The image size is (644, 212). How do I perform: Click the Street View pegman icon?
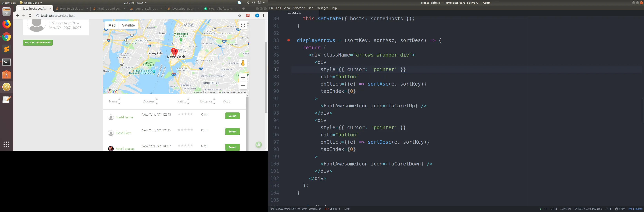(x=243, y=63)
